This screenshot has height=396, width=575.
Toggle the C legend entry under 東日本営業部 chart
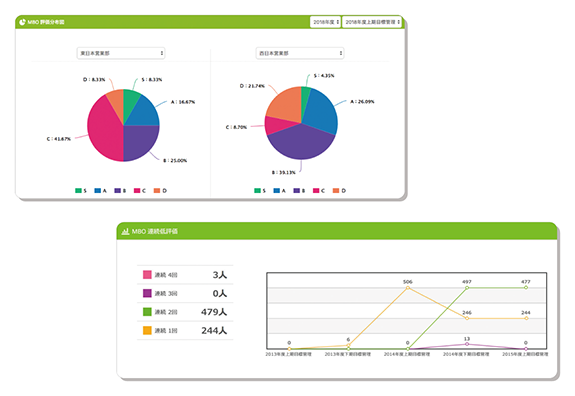pos(140,191)
